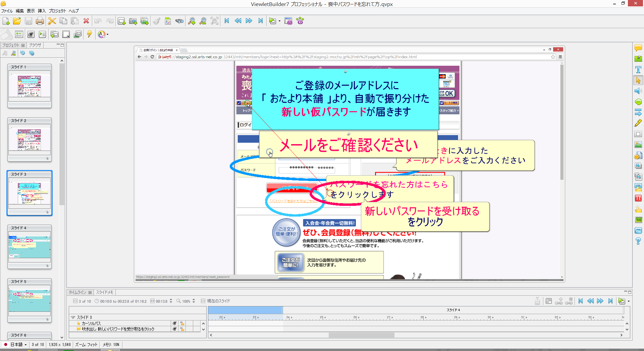The image size is (644, 351).
Task: Open the プロジェクト menu
Action: (x=57, y=11)
